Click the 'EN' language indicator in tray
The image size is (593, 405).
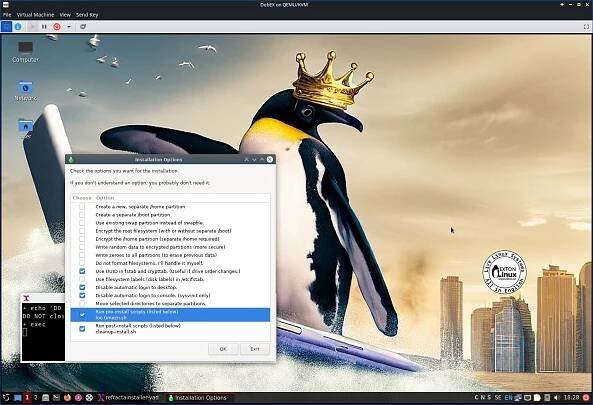pyautogui.click(x=508, y=397)
